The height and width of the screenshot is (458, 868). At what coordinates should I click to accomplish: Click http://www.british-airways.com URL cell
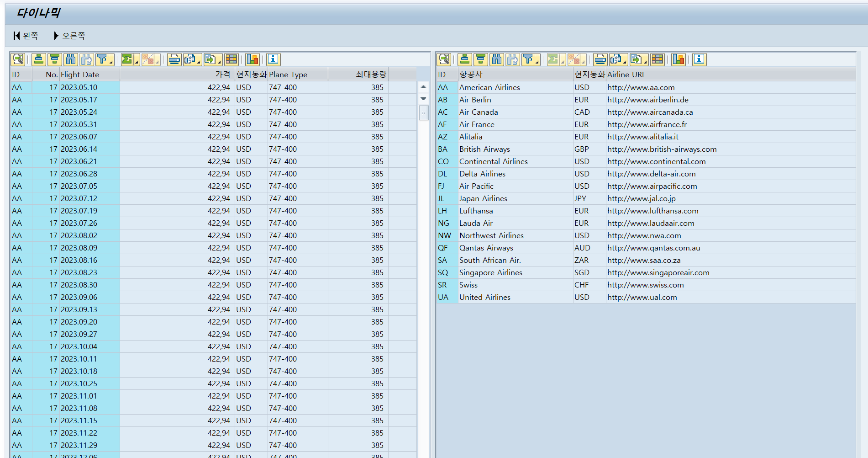[731, 149]
